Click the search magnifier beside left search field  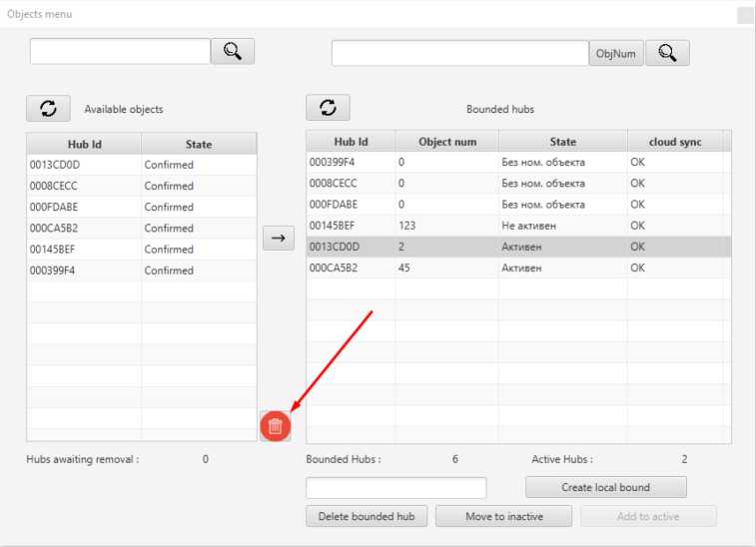point(233,51)
